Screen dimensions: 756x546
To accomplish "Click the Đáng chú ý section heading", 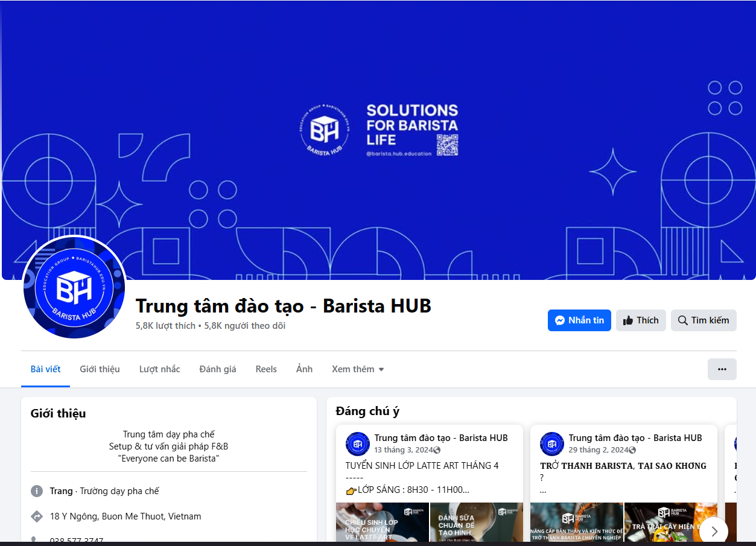I will [x=367, y=411].
